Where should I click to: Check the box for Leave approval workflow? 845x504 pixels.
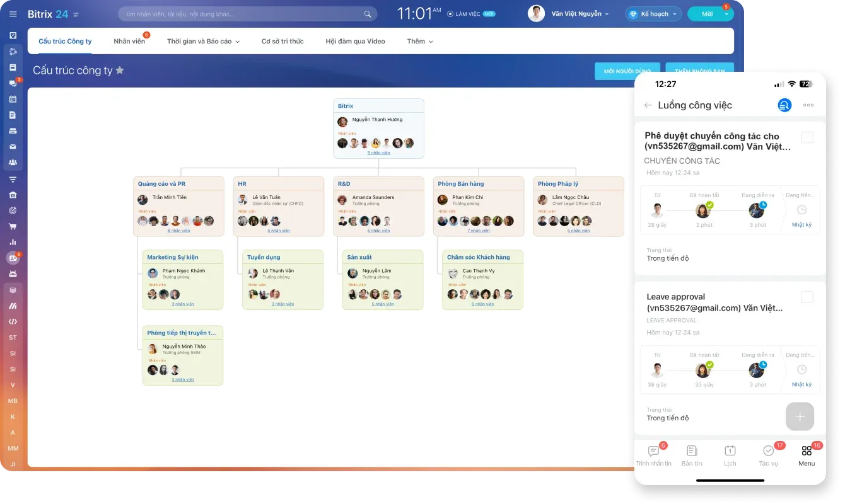tap(807, 297)
